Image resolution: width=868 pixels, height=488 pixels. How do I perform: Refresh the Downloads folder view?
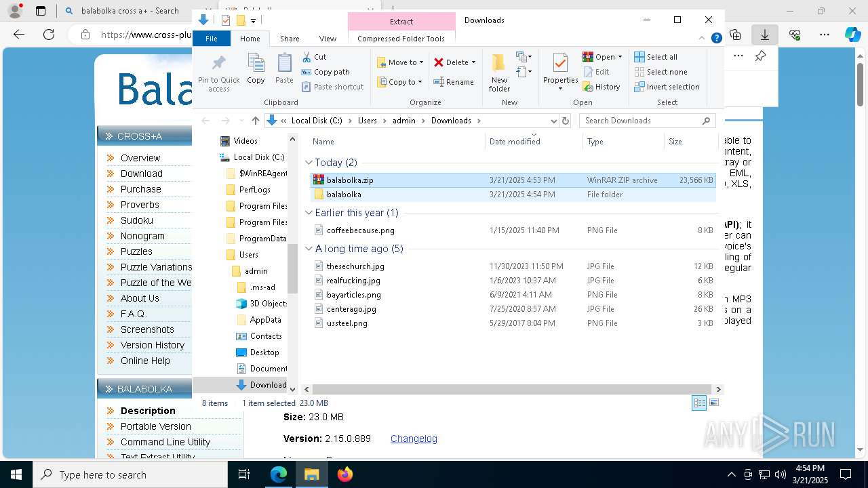click(x=566, y=121)
